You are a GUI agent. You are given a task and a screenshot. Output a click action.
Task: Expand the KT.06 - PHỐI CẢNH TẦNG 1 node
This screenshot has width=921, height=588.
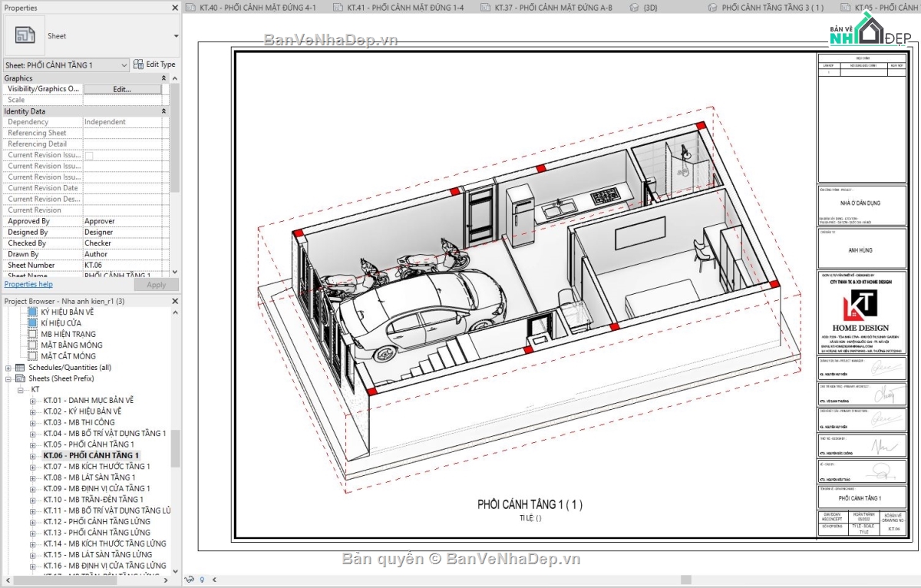click(33, 455)
